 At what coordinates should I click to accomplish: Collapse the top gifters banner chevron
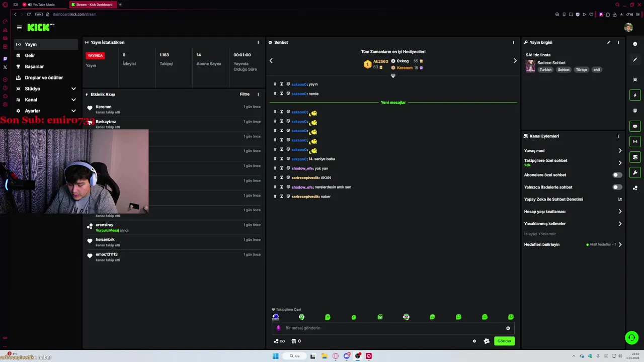(393, 76)
